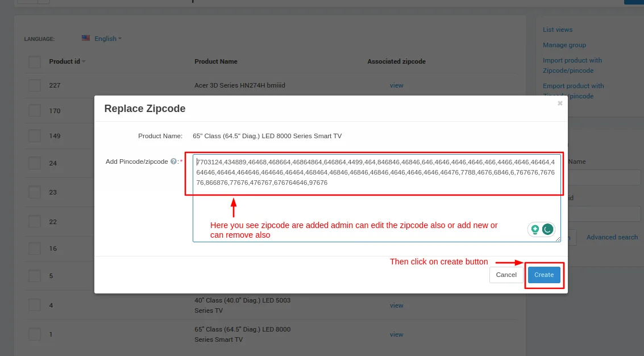Click the US flag icon beside English

coord(86,38)
